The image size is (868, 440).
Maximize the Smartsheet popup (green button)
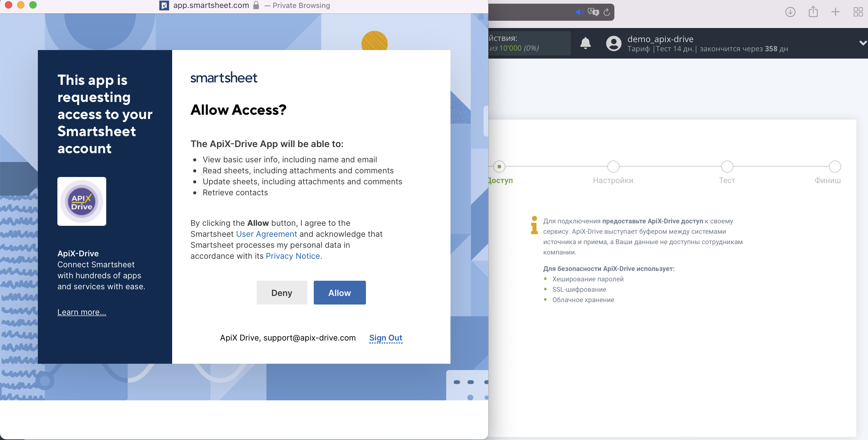(x=33, y=5)
